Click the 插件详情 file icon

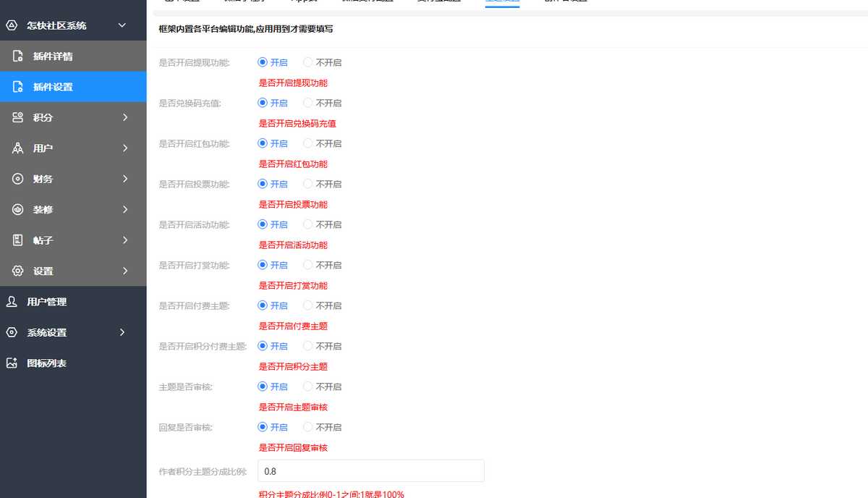(x=18, y=56)
